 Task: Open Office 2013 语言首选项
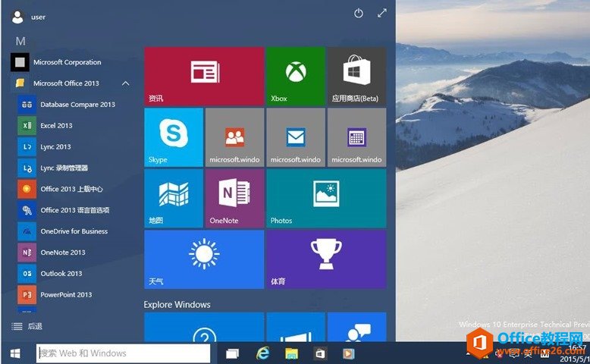pyautogui.click(x=71, y=210)
